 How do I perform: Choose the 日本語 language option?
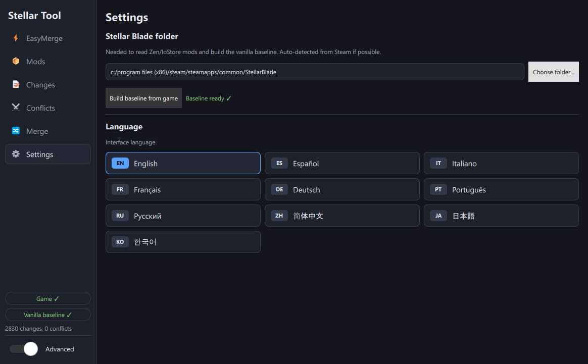[502, 216]
